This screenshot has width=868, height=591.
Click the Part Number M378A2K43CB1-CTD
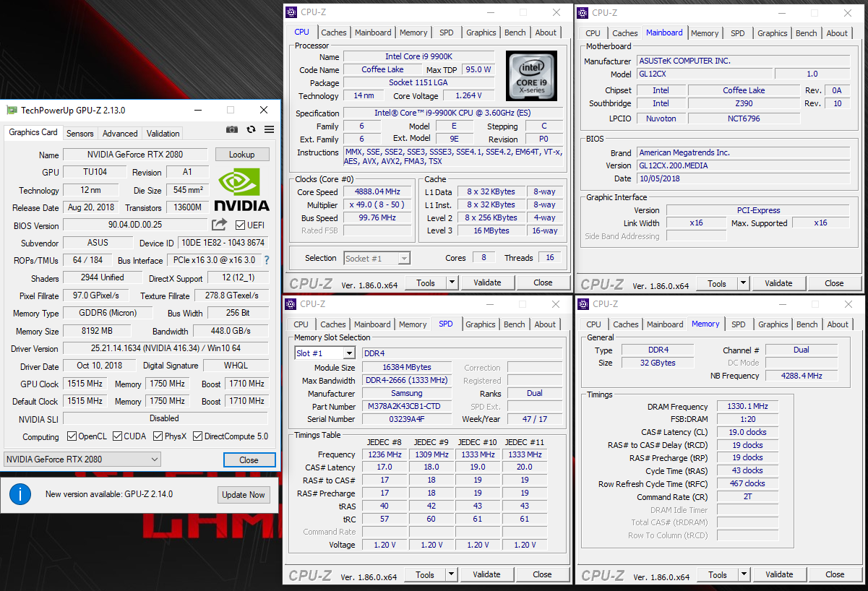pos(408,407)
